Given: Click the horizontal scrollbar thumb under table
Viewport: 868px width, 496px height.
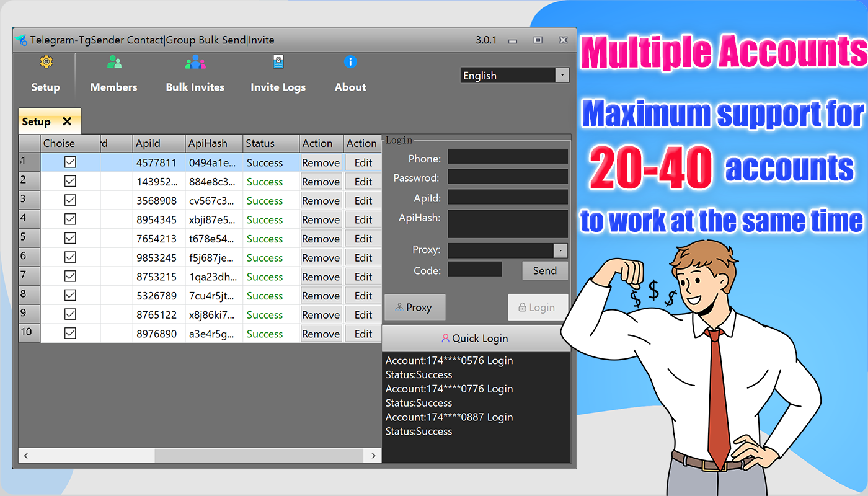Looking at the screenshot, I should pos(258,456).
